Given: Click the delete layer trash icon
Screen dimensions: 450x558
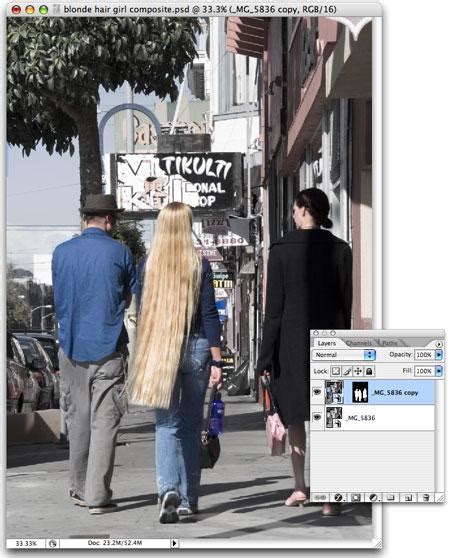Looking at the screenshot, I should tap(426, 498).
